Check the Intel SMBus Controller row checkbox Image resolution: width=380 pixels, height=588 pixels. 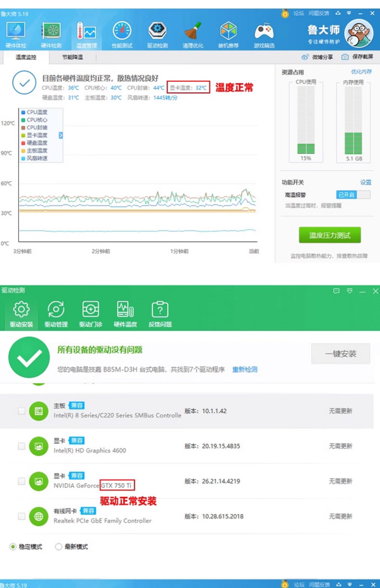[x=21, y=411]
